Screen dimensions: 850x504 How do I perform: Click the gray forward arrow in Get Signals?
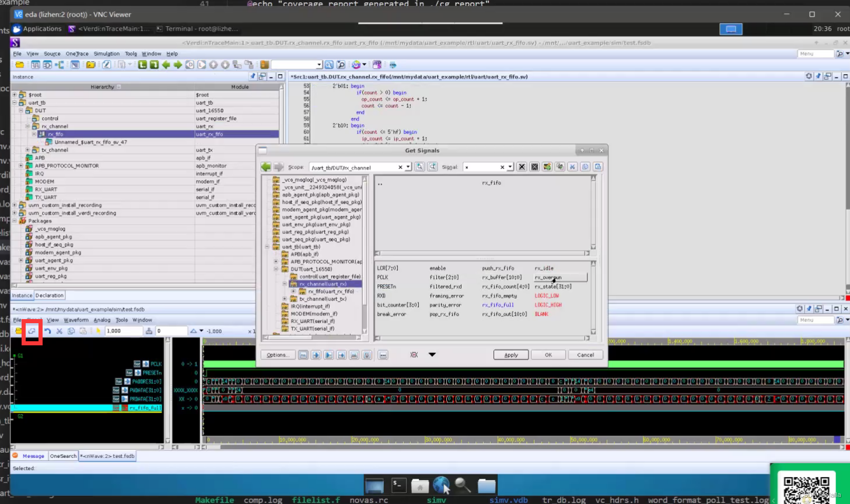[x=278, y=167]
